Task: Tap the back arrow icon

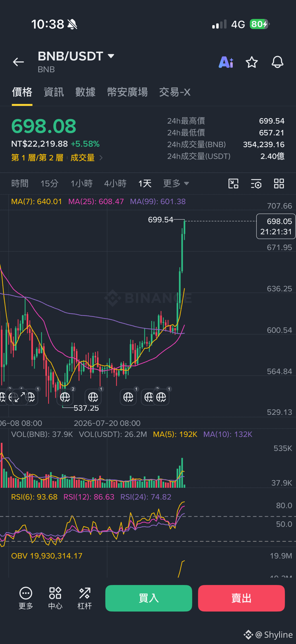Action: pyautogui.click(x=18, y=62)
